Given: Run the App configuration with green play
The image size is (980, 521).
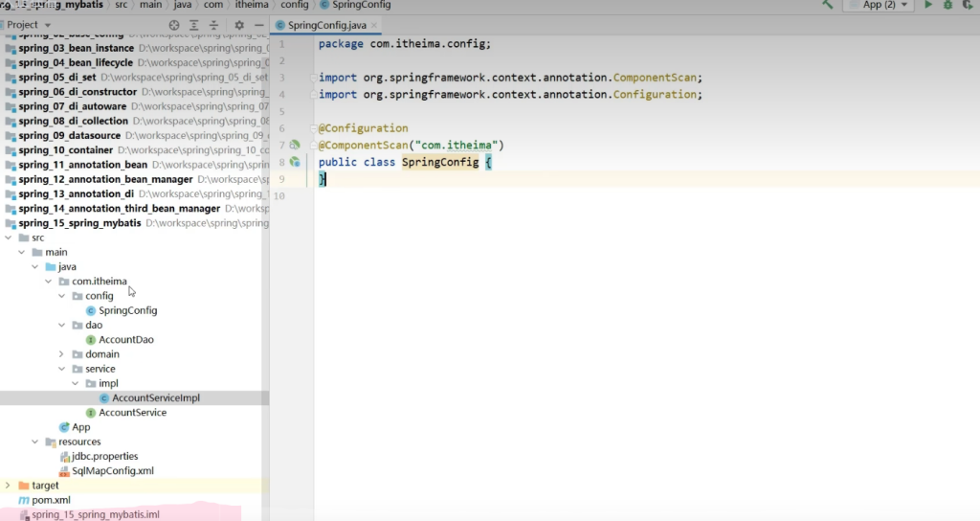Looking at the screenshot, I should click(927, 5).
